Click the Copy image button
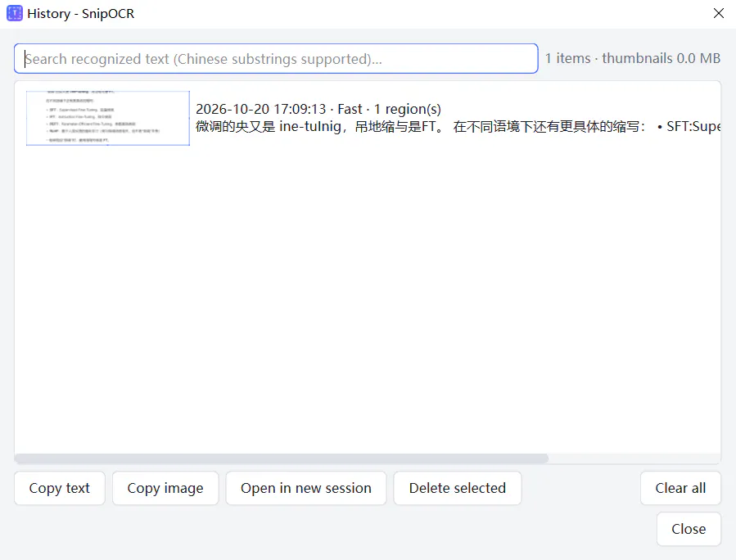Image resolution: width=736 pixels, height=560 pixels. [165, 488]
